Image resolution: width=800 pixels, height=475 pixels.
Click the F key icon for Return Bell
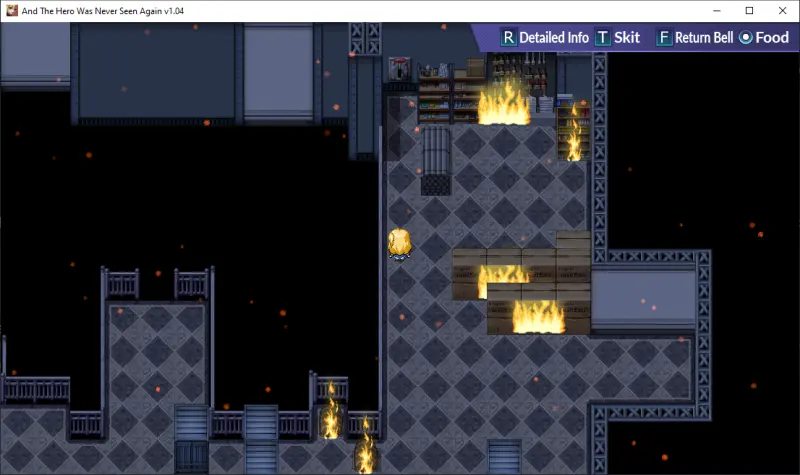point(664,38)
